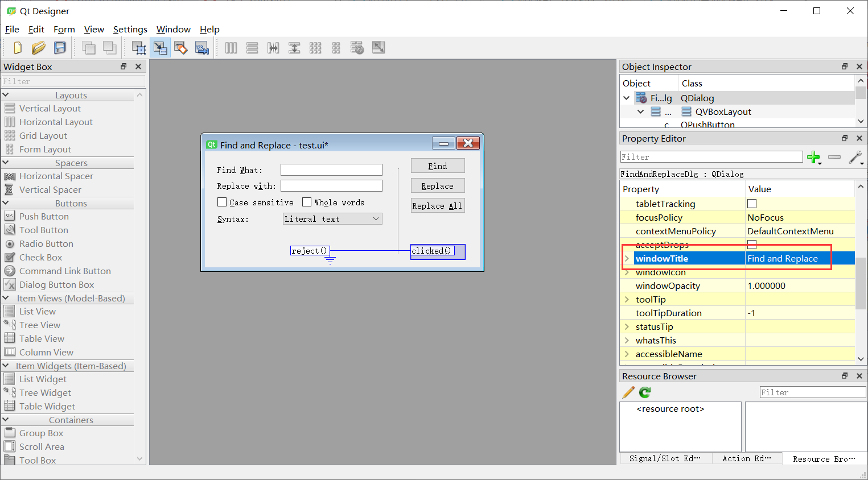Collapse Item Views (Model-Based) category
868x480 pixels.
pos(6,298)
